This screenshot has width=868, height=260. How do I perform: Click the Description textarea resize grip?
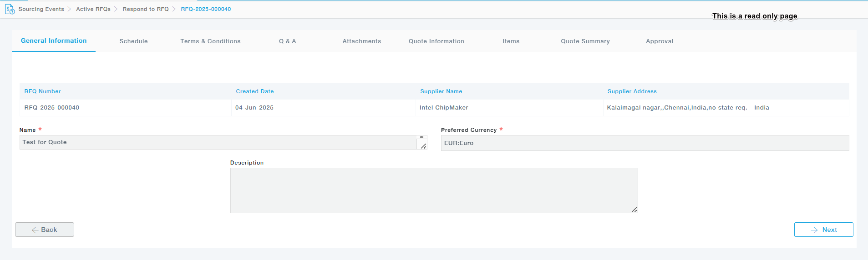click(x=634, y=210)
